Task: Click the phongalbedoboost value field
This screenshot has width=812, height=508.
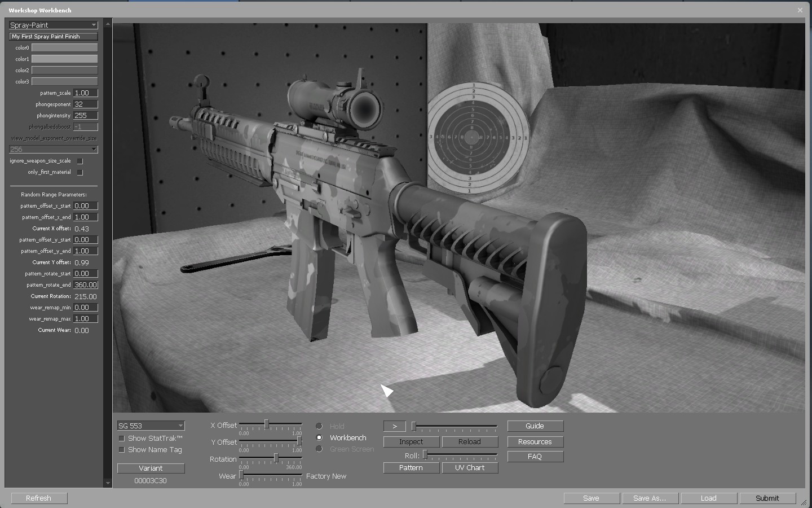Action: tap(86, 127)
